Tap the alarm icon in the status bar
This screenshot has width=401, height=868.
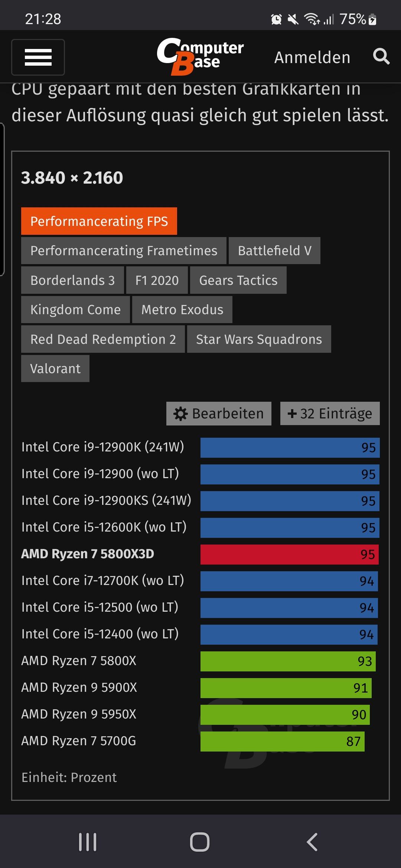click(276, 19)
